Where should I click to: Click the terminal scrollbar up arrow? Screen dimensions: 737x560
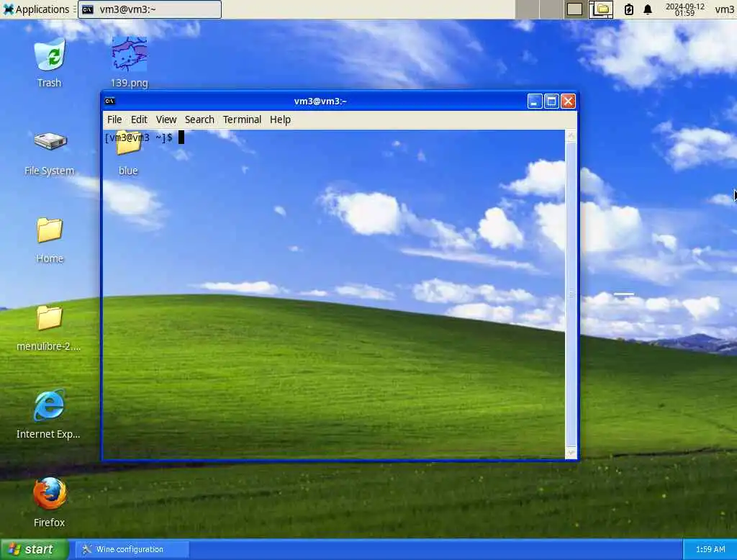(571, 136)
